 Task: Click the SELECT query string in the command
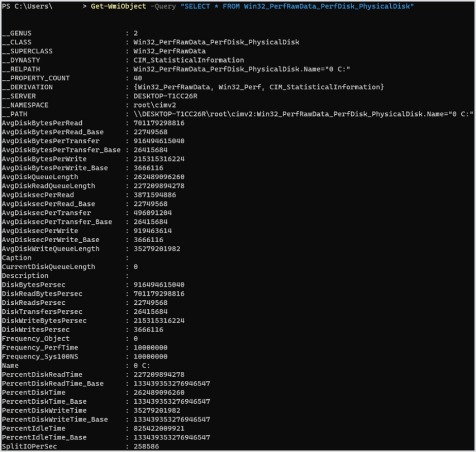[297, 6]
